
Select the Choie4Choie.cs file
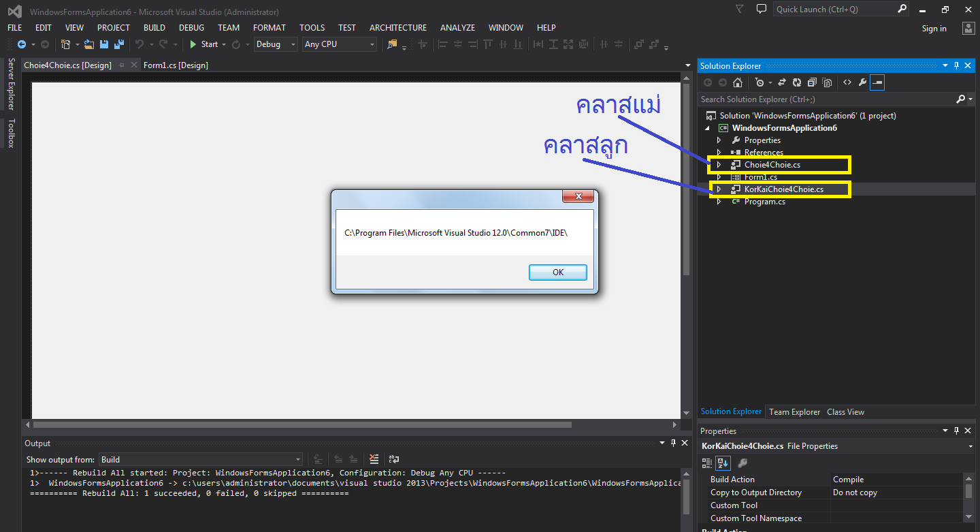772,165
